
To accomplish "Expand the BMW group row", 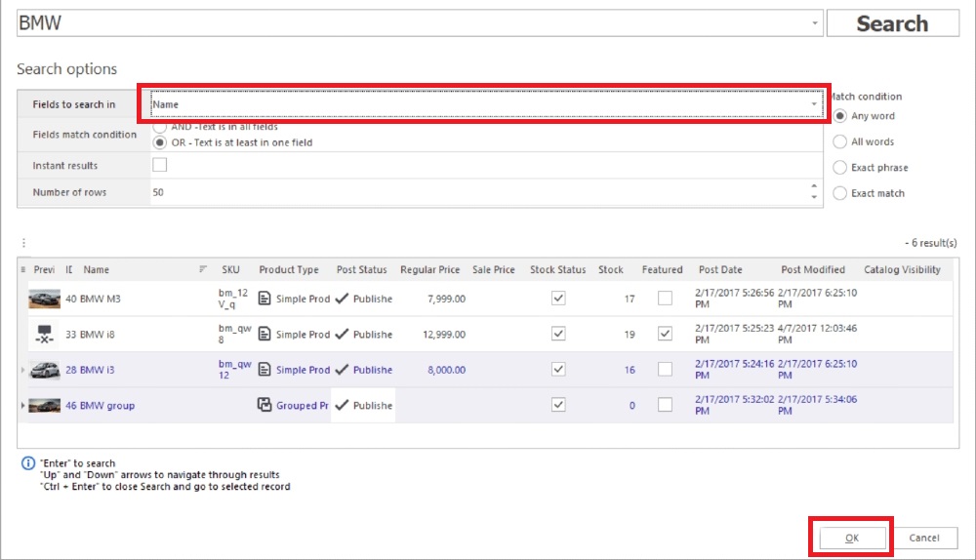I will pos(23,405).
